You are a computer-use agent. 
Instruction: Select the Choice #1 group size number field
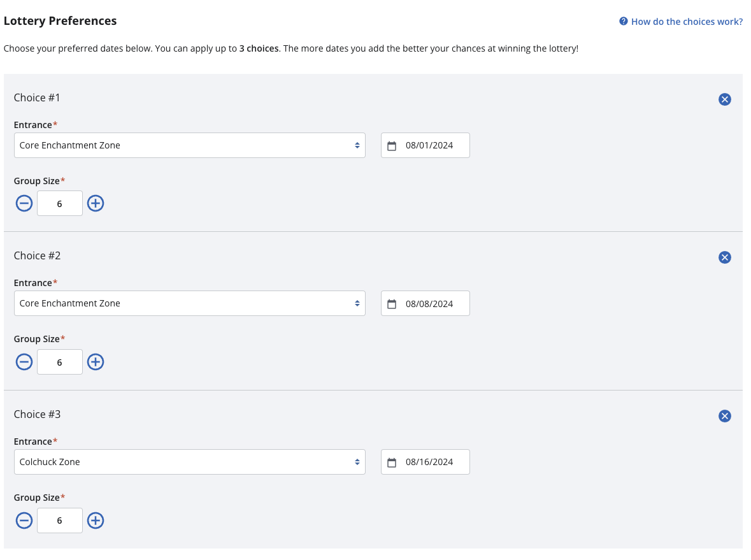tap(60, 204)
